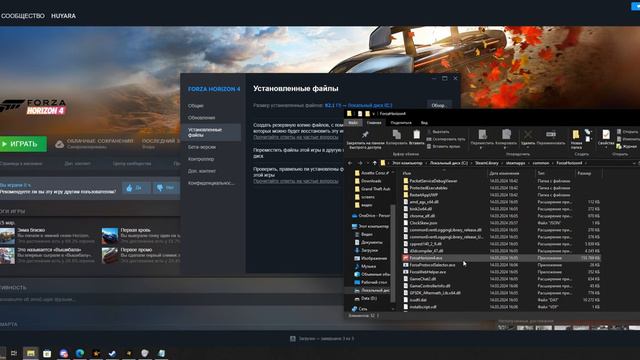The height and width of the screenshot is (360, 640).
Task: Open the Первое промо achievement thumbnail
Action: point(110,256)
